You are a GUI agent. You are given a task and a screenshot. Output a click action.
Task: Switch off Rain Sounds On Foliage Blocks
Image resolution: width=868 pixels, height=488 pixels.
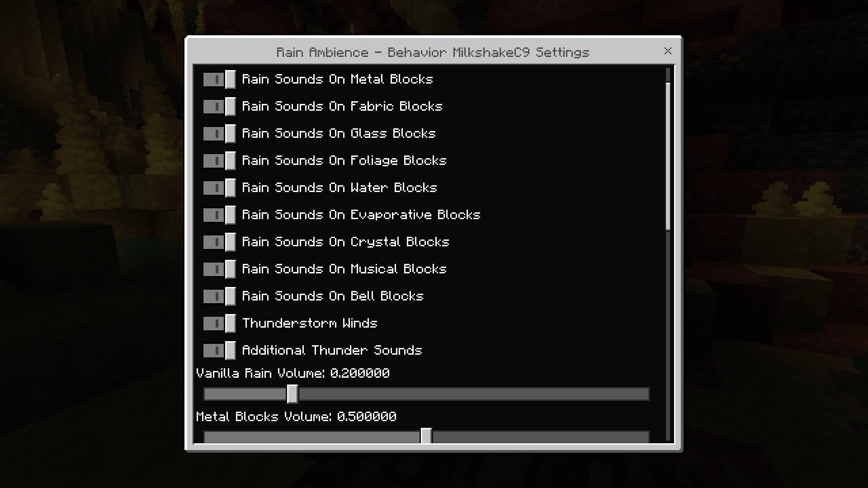(x=219, y=161)
